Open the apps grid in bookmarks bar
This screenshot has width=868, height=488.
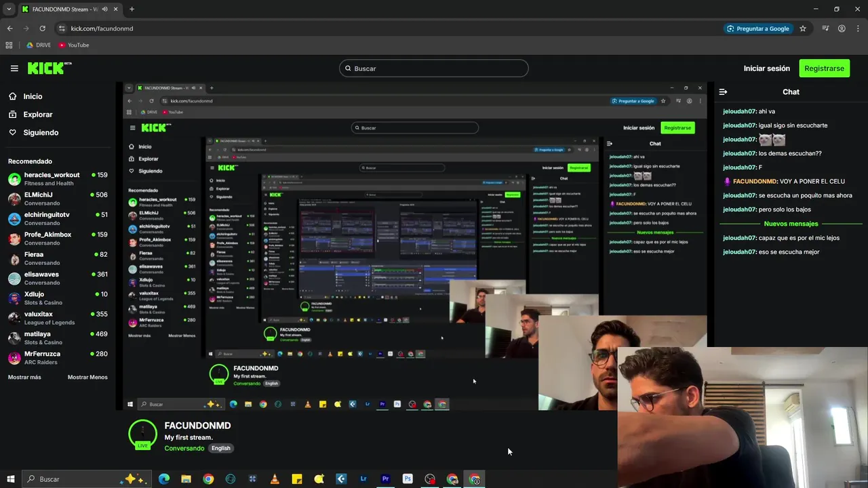pos(9,45)
